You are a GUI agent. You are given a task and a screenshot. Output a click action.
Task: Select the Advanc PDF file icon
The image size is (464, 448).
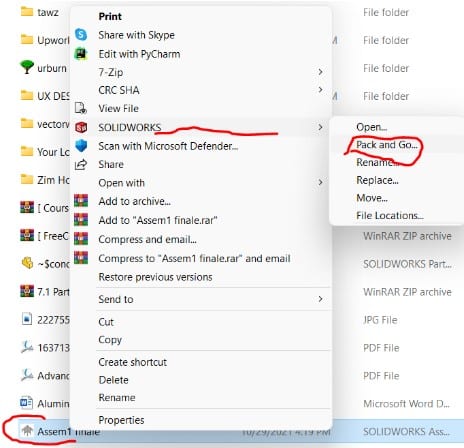(x=27, y=375)
